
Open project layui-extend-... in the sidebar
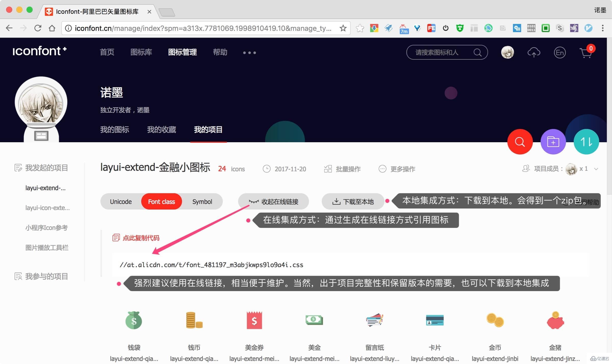point(46,188)
